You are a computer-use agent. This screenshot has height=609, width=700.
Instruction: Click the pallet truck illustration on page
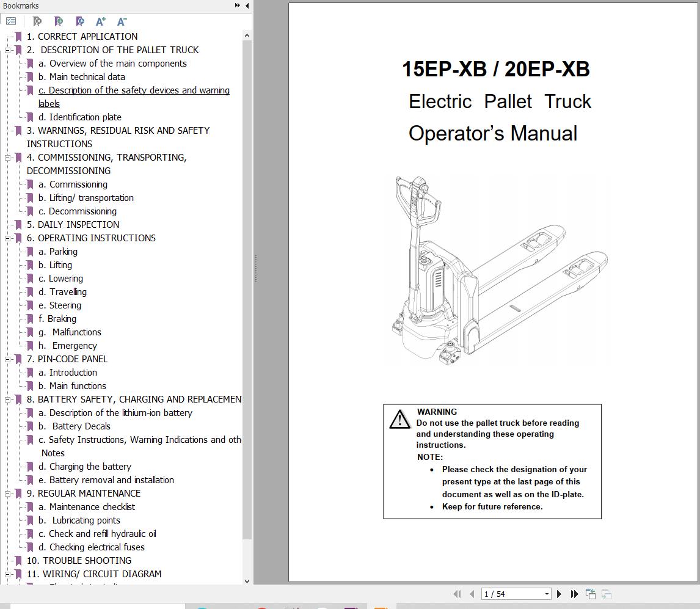[500, 271]
